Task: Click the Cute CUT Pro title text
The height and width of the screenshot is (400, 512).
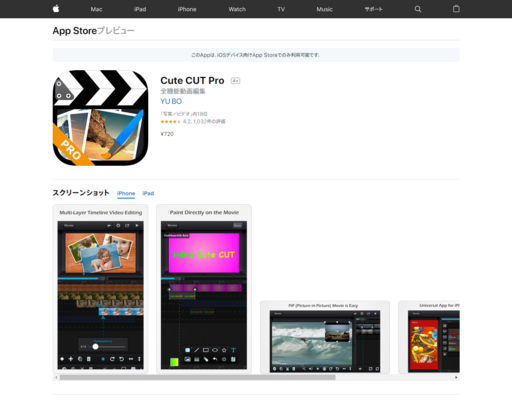Action: click(x=192, y=81)
